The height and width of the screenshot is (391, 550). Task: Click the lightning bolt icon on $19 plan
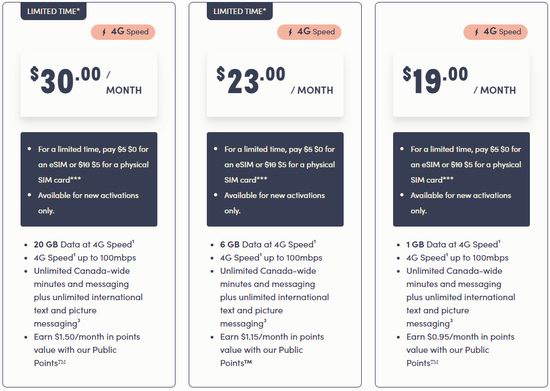coord(476,32)
